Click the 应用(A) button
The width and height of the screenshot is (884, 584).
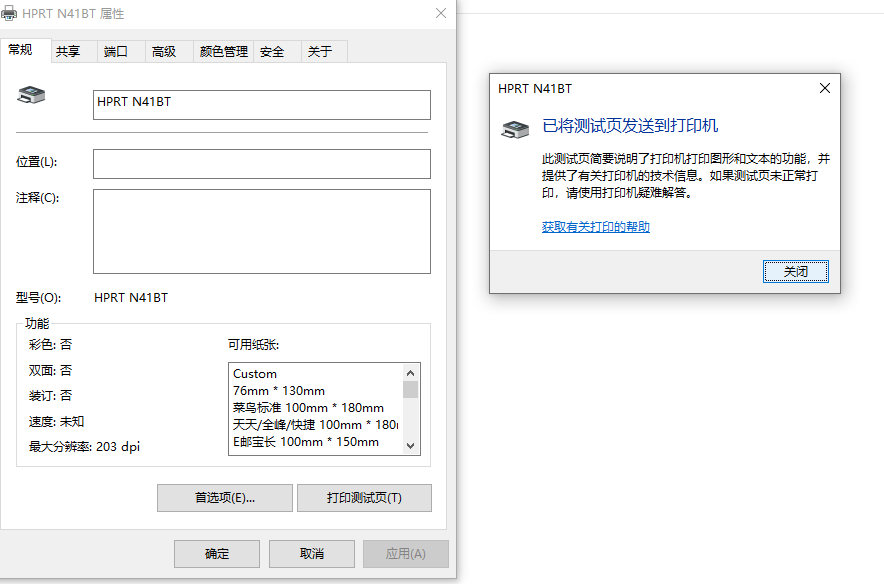tap(406, 554)
